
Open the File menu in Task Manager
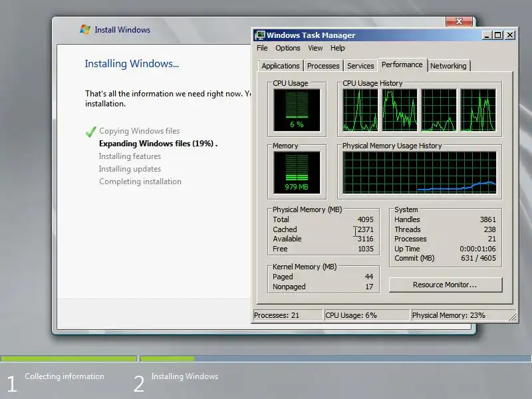262,48
